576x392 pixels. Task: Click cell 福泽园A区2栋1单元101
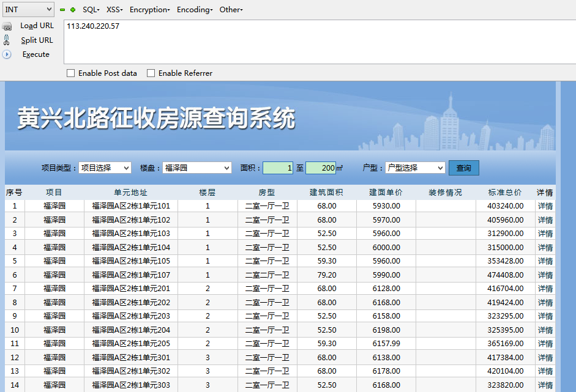[x=131, y=206]
